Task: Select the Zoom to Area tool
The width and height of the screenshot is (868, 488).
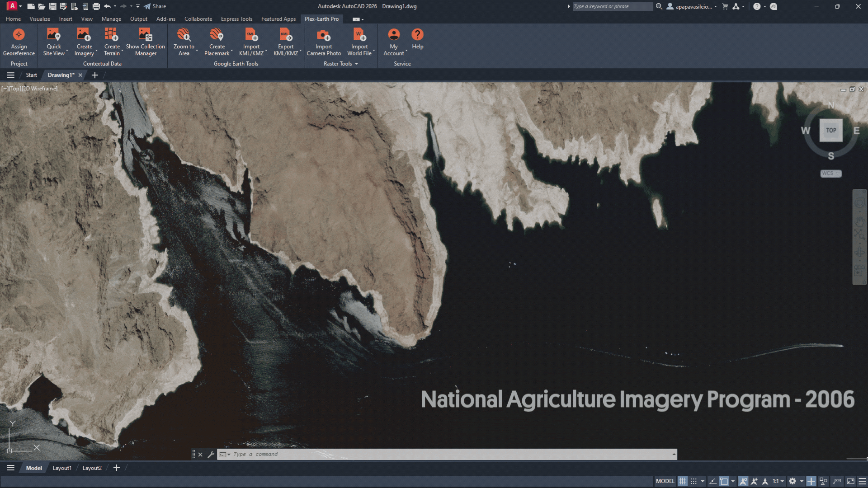Action: click(184, 35)
